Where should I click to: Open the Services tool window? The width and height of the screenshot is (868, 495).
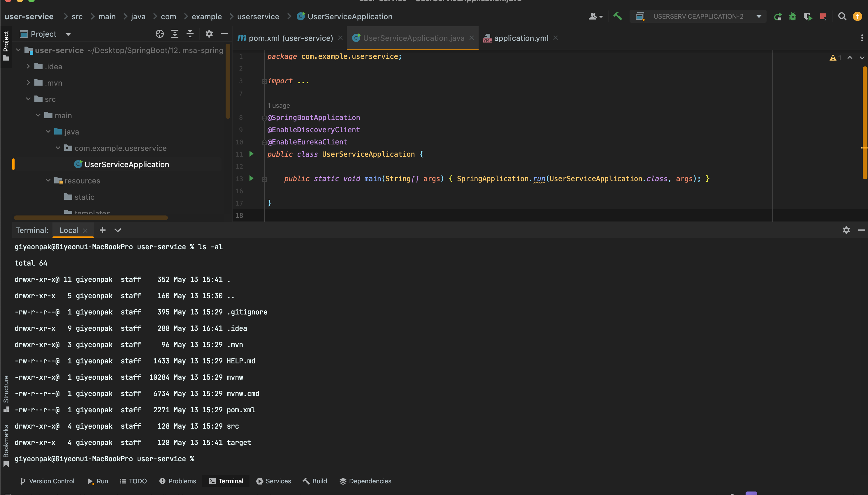(x=278, y=481)
